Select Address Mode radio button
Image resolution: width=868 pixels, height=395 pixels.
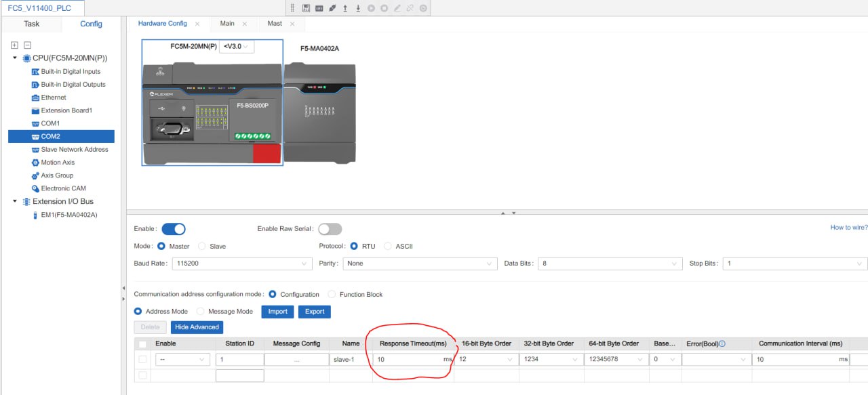[138, 311]
